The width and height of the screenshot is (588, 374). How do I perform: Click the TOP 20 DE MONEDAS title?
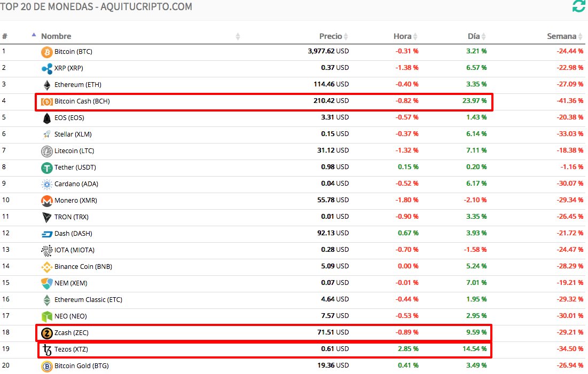(96, 7)
